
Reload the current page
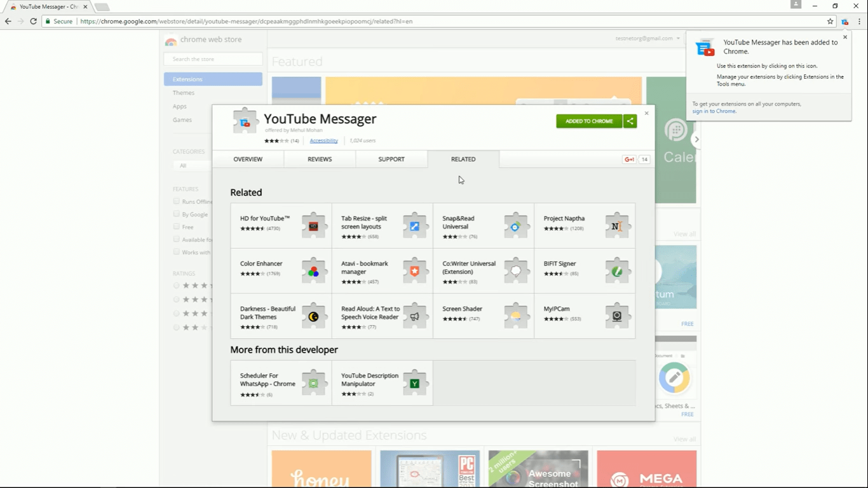[x=34, y=22]
